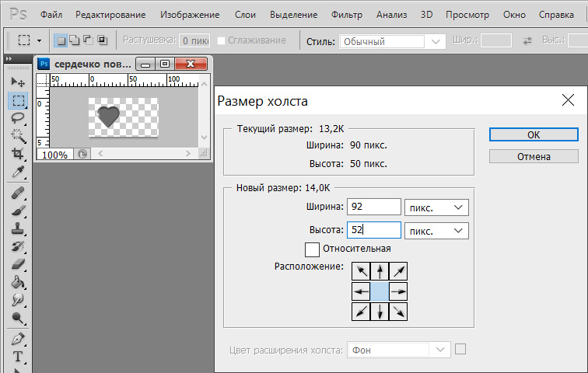Select the Smudge tool
The width and height of the screenshot is (588, 373).
(18, 300)
